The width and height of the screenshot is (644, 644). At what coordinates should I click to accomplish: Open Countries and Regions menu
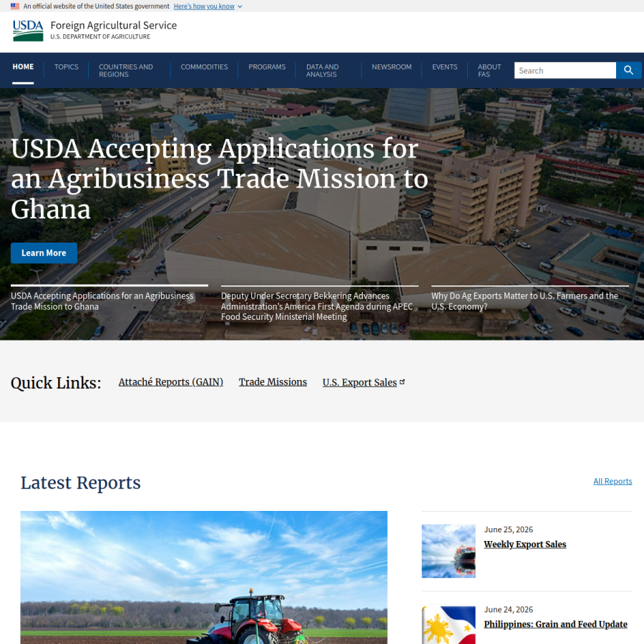coord(126,70)
